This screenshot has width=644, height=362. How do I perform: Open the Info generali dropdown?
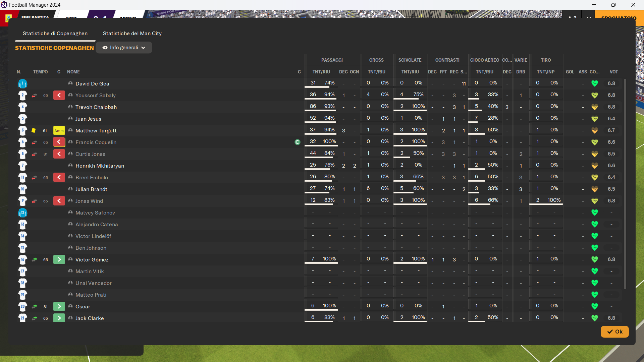point(124,48)
